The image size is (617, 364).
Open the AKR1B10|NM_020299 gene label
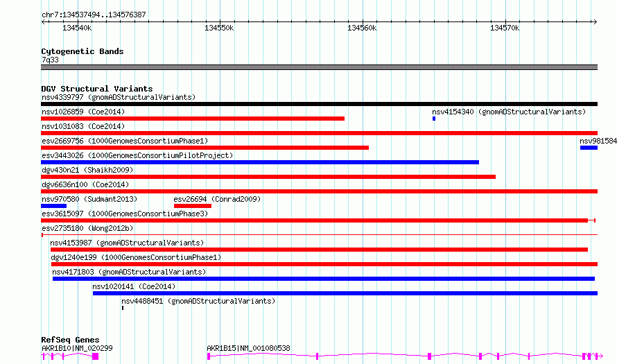pyautogui.click(x=77, y=348)
